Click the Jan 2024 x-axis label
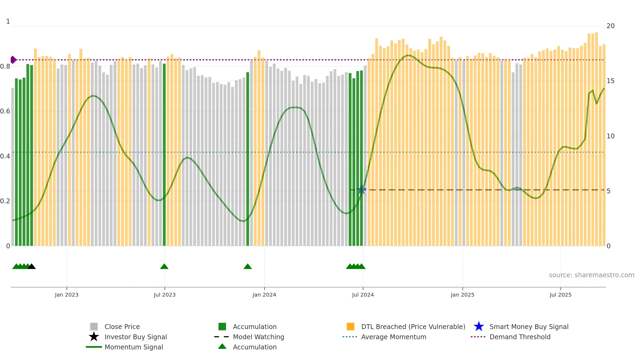 (x=264, y=295)
